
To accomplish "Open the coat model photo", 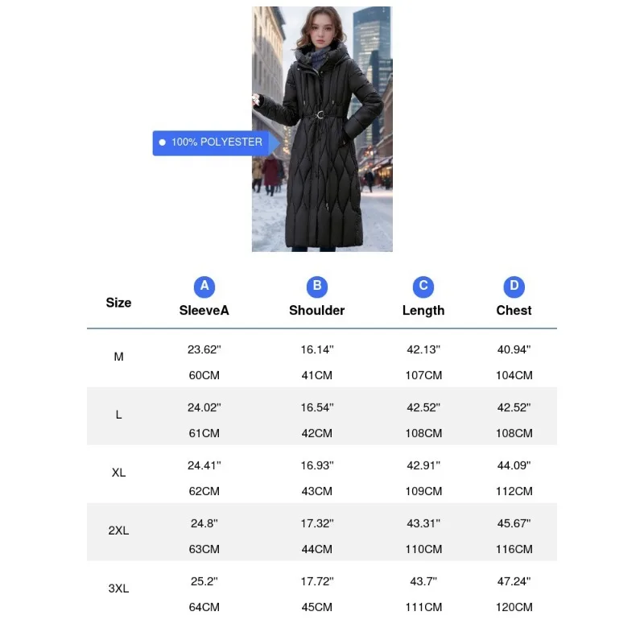I will coord(322,129).
